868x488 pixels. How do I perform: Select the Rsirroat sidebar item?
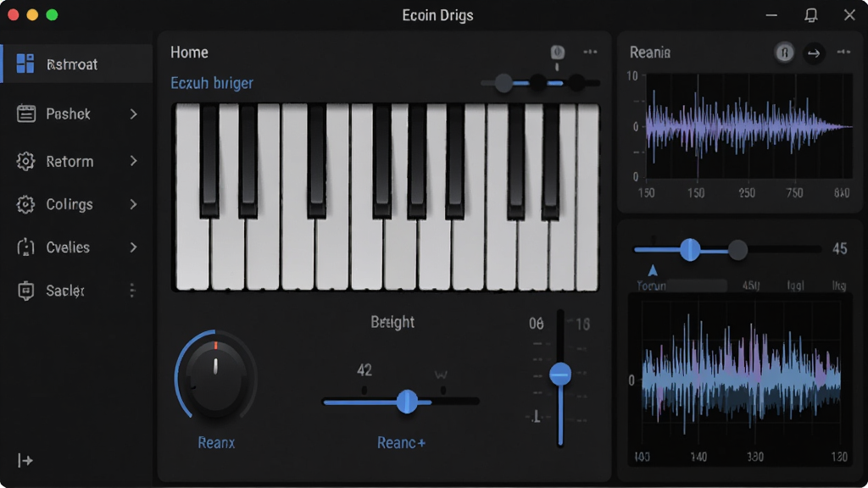pyautogui.click(x=77, y=64)
